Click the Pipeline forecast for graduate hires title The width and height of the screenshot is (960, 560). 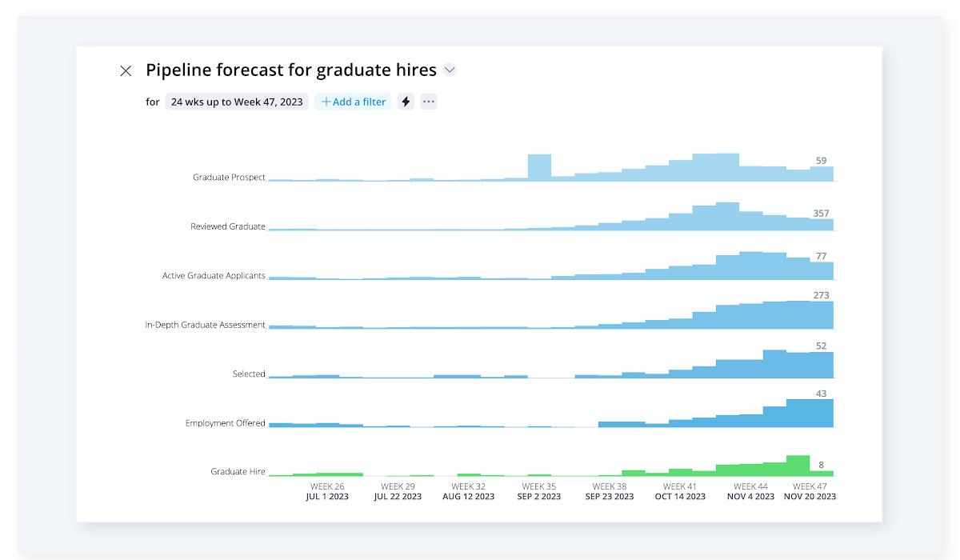click(x=291, y=70)
